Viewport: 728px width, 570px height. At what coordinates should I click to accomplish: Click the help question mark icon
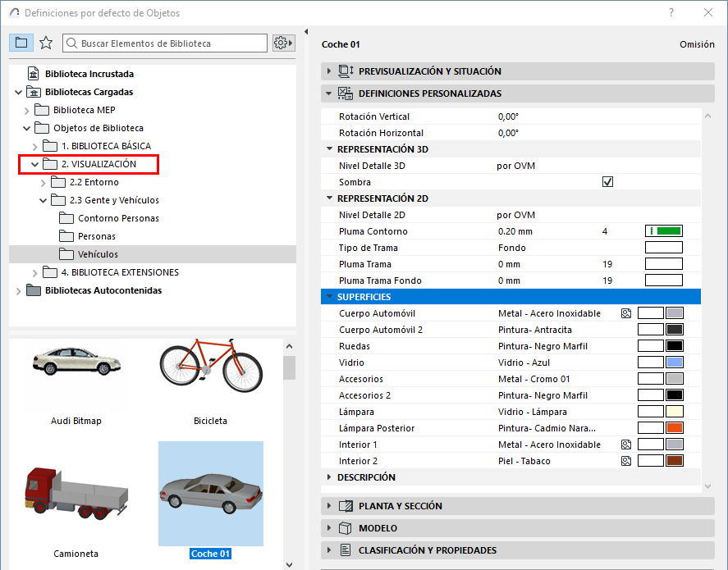coord(671,12)
